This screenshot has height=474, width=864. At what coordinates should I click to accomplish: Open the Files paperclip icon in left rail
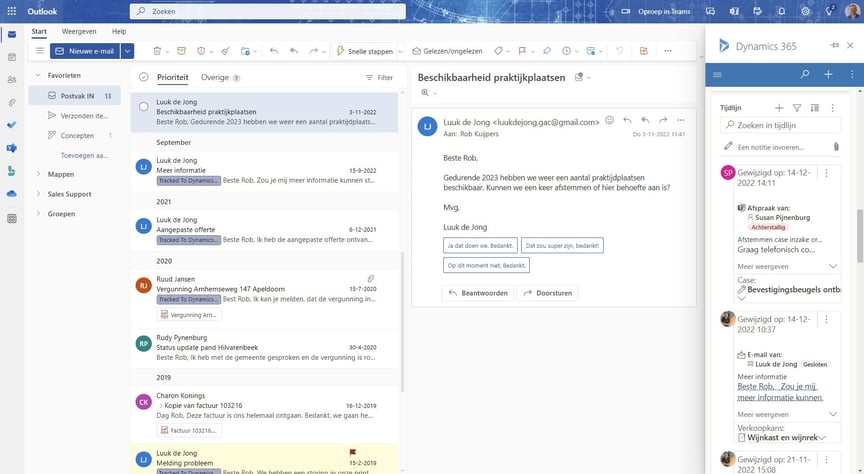(12, 103)
